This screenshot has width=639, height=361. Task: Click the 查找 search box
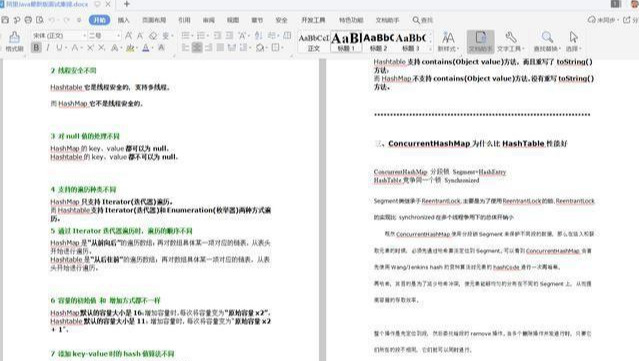tap(423, 20)
